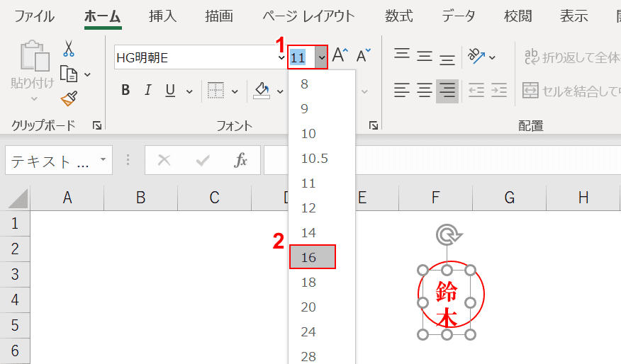Screen dimensions: 621x364
Task: Choose font size 12 from the list
Action: 322,207
